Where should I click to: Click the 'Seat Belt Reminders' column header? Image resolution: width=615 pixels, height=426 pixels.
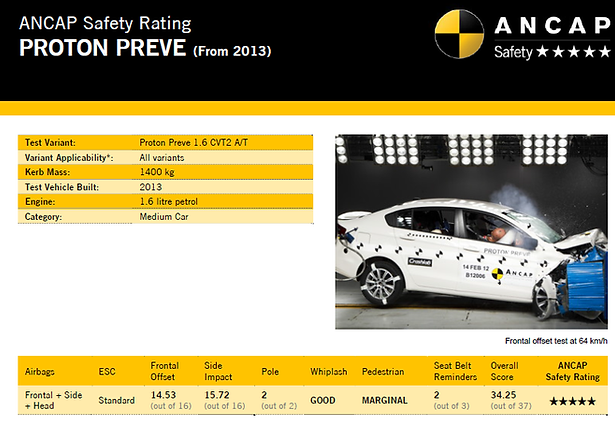455,371
